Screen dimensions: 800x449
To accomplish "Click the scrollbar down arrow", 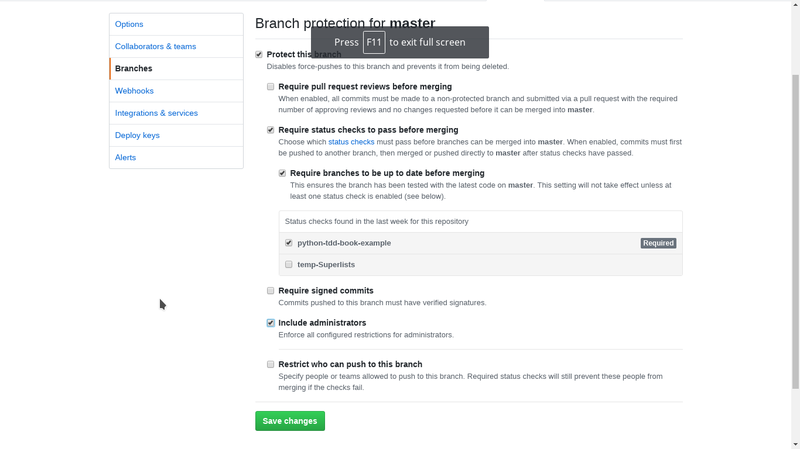I will point(795,444).
